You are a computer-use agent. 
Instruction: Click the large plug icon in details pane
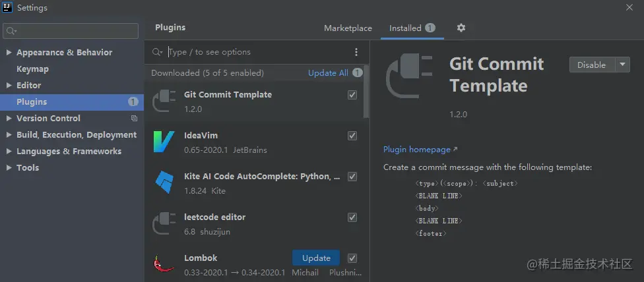coord(409,76)
